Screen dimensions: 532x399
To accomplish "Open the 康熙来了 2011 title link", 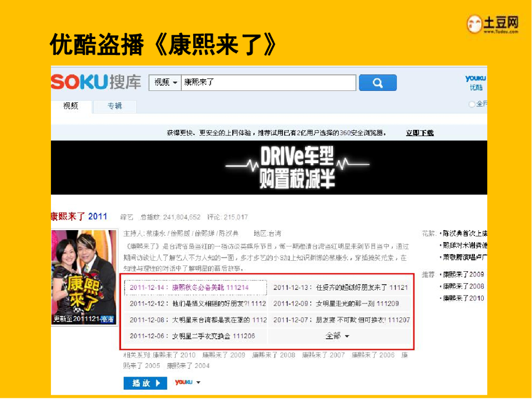I will click(x=79, y=217).
